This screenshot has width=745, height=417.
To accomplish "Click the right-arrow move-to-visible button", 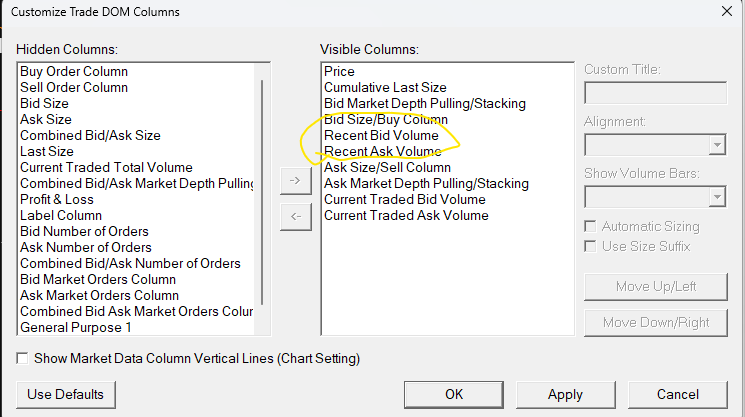I will (x=295, y=181).
